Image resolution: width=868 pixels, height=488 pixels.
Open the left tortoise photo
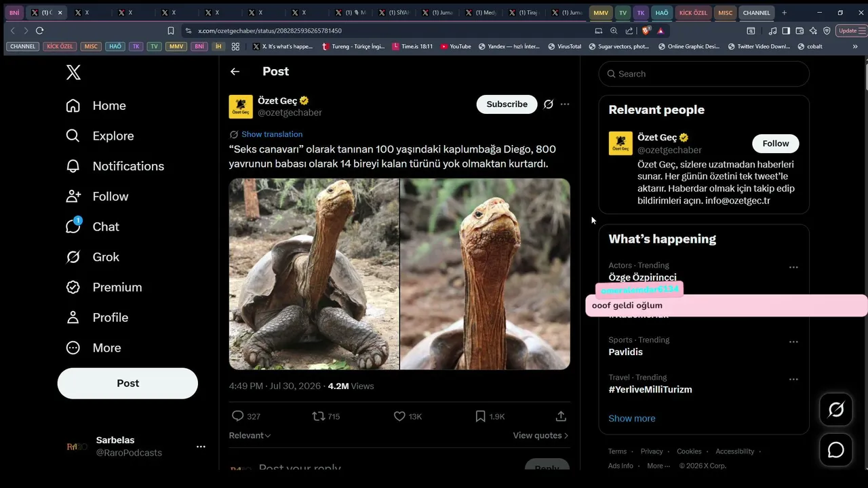314,274
